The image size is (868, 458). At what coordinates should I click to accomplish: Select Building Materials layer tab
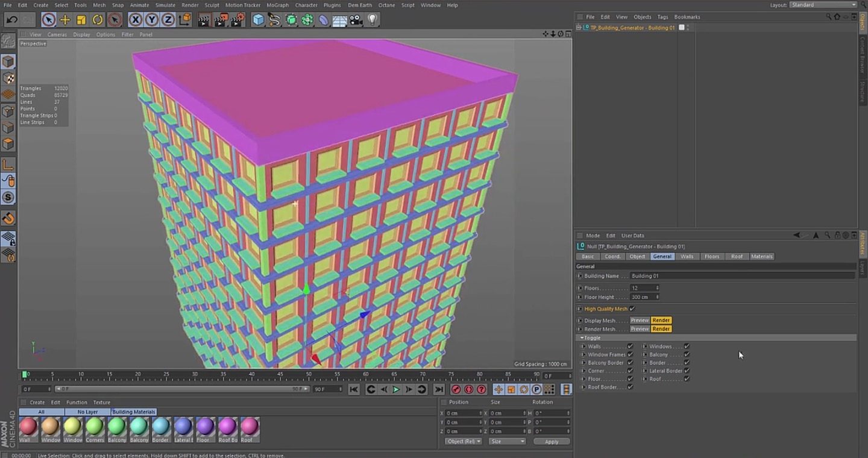pos(134,412)
